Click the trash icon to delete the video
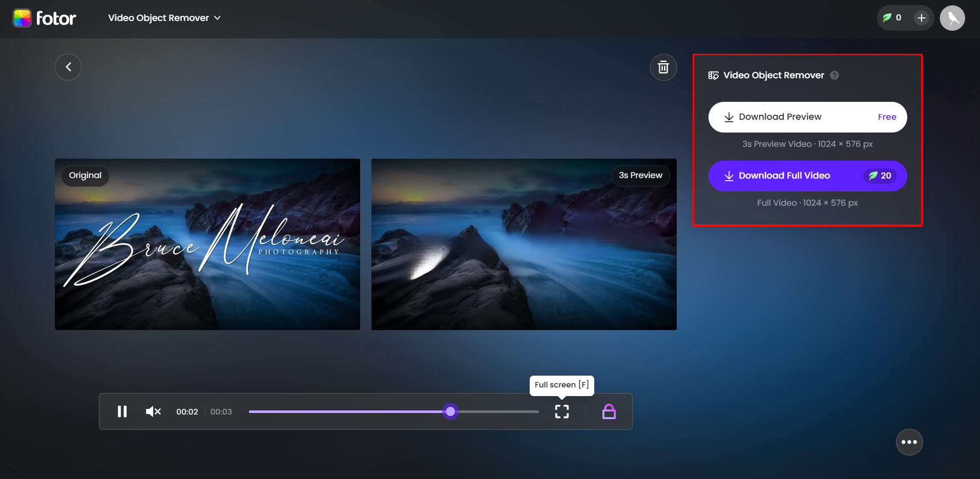Image resolution: width=980 pixels, height=479 pixels. click(x=663, y=67)
